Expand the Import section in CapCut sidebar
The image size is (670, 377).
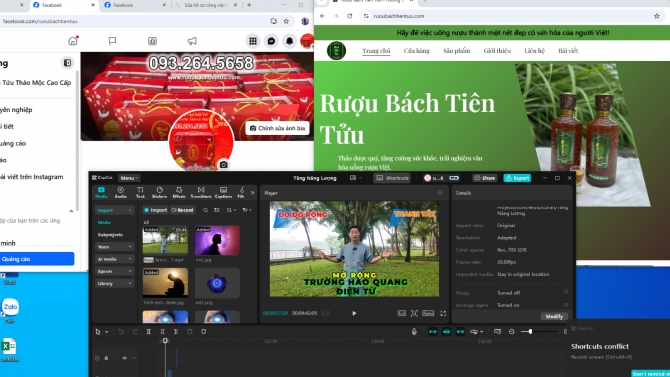(x=114, y=210)
